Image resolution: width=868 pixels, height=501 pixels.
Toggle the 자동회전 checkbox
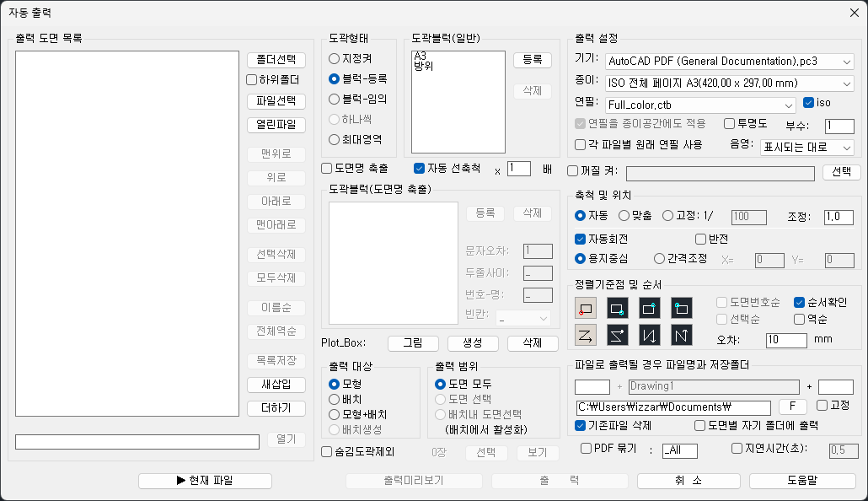tap(601, 239)
